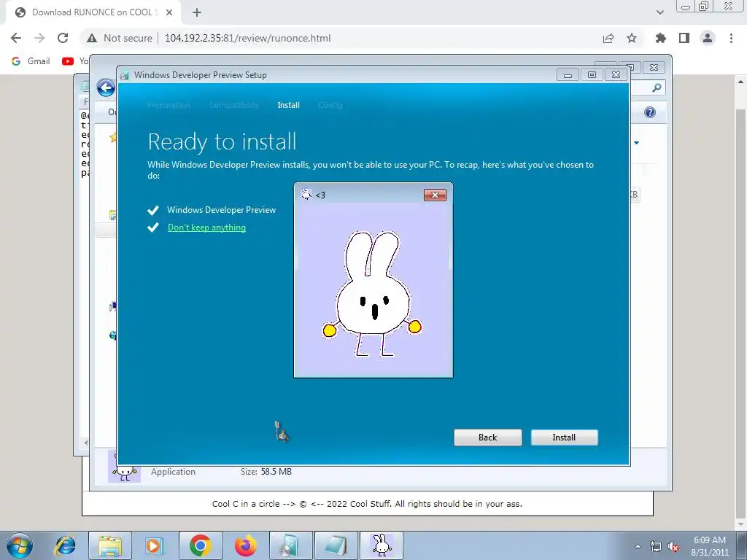Open Windows Media Player taskbar icon
The height and width of the screenshot is (560, 747).
(155, 545)
